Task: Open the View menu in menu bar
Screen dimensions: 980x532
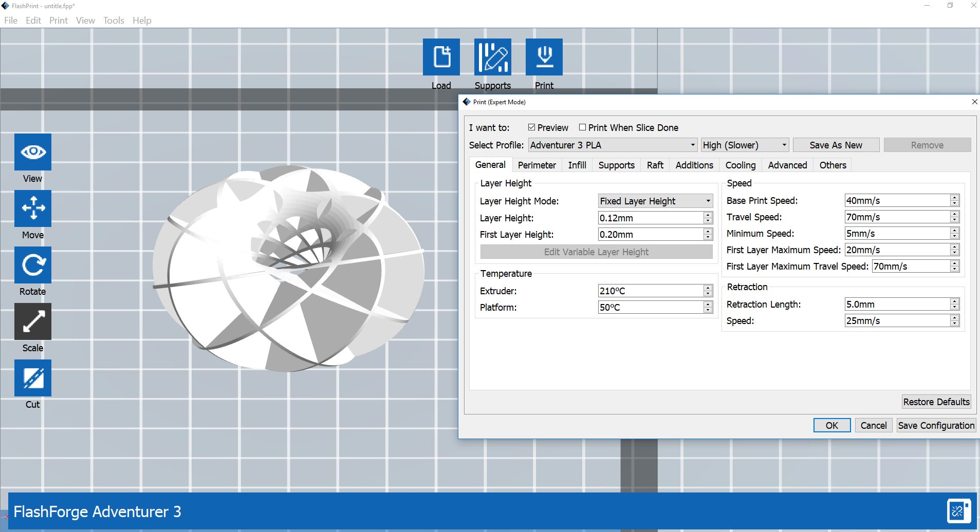Action: pyautogui.click(x=85, y=21)
